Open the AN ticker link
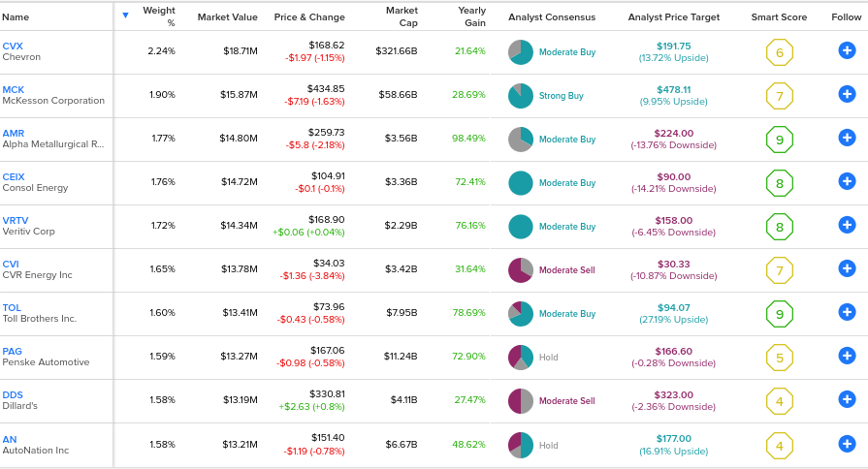This screenshot has width=868, height=469. click(10, 439)
